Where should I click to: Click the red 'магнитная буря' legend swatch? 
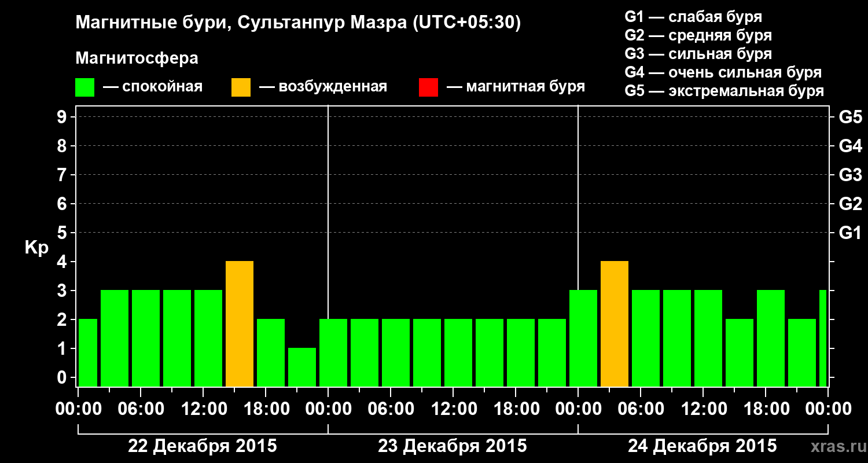[428, 87]
